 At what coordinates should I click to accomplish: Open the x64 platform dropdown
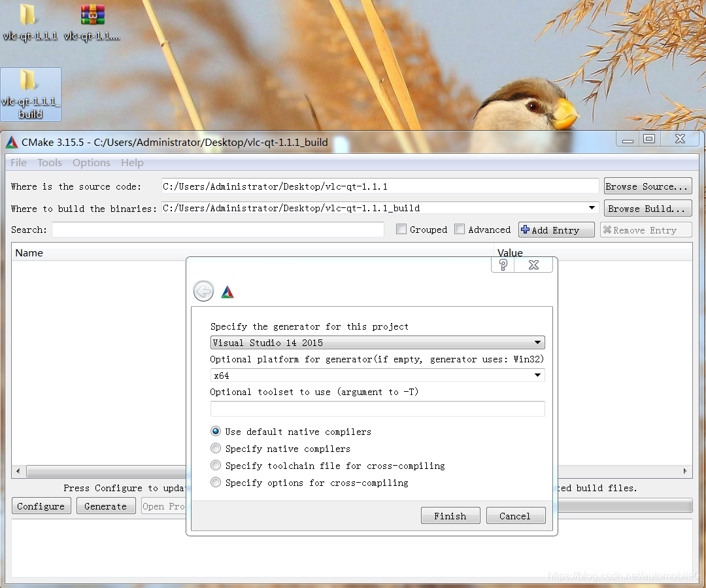(x=377, y=375)
